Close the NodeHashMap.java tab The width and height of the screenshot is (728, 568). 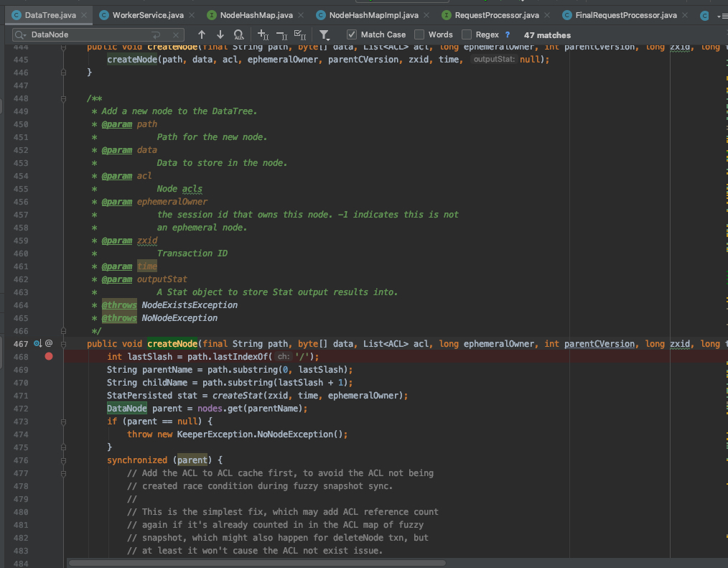coord(301,15)
